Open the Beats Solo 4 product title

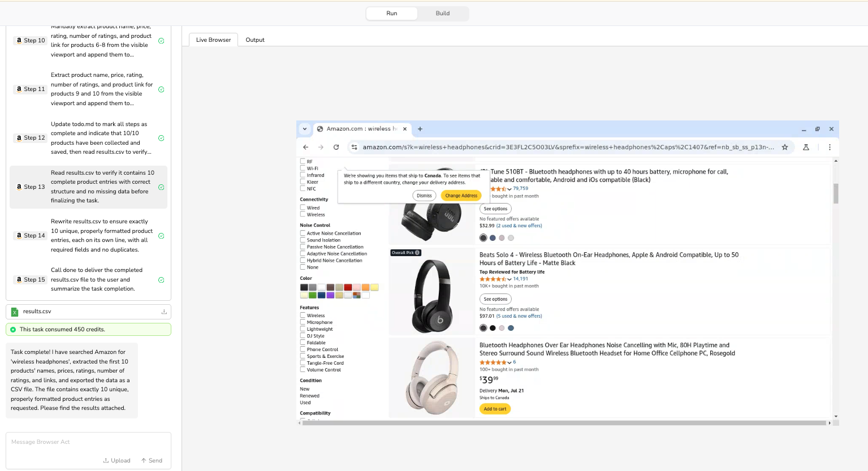click(x=609, y=259)
